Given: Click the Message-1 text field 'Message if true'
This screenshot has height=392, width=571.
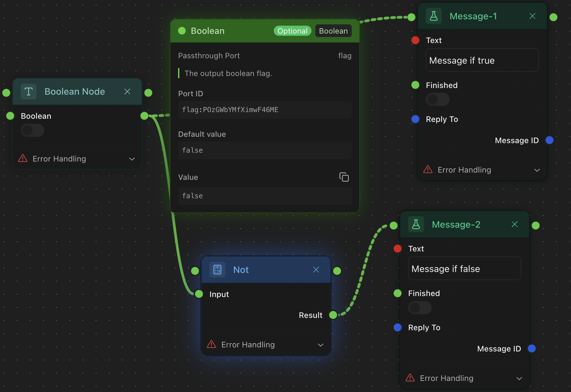Looking at the screenshot, I should tap(482, 60).
